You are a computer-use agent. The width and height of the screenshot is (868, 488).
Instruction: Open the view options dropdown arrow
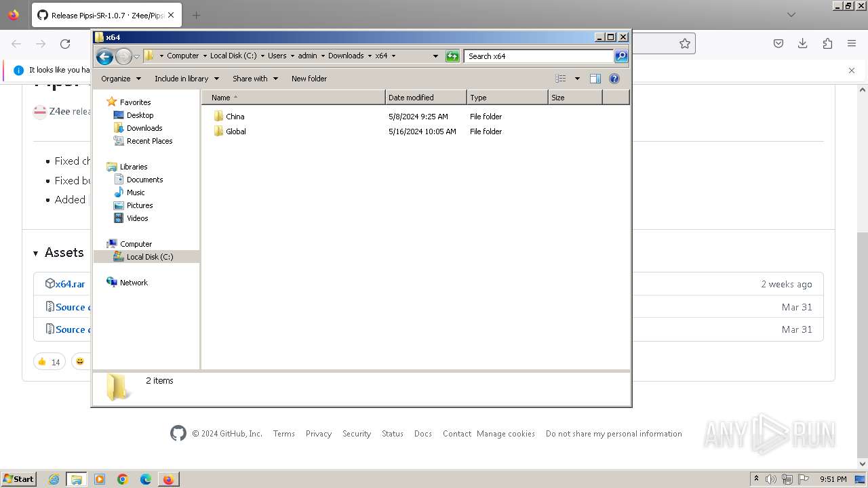[577, 79]
